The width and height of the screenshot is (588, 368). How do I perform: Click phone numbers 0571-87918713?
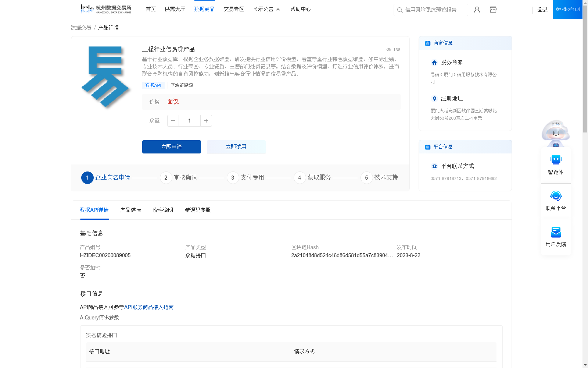(x=463, y=178)
